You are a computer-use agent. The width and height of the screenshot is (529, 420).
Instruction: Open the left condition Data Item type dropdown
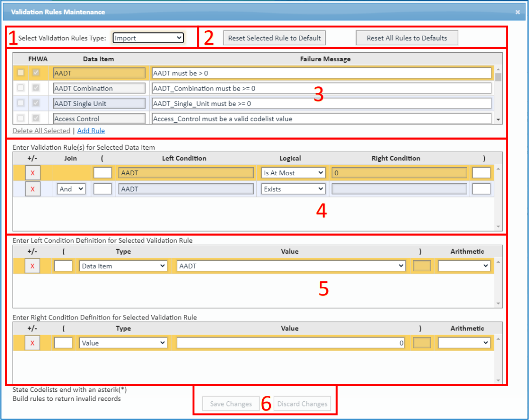(x=123, y=266)
